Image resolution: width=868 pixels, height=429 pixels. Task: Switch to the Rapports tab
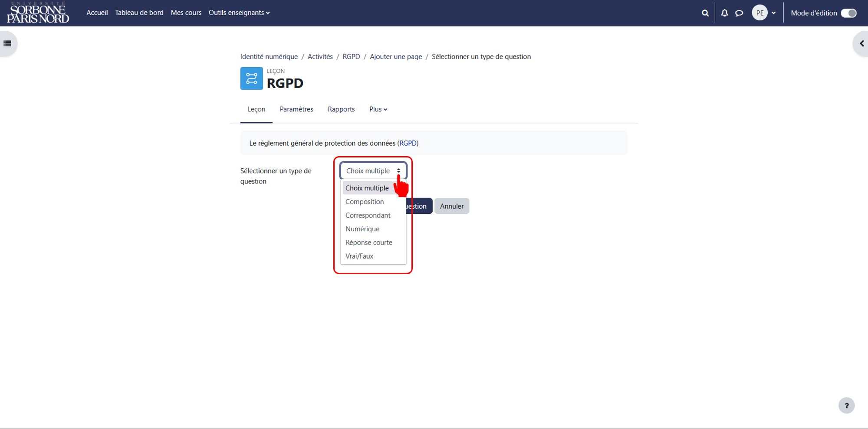(341, 109)
